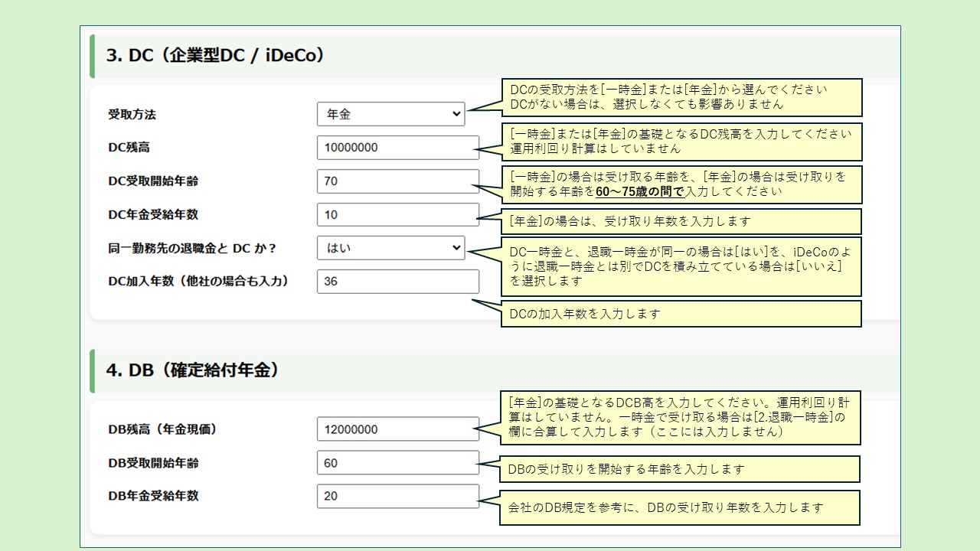Select the callout referencing 会社のDB規定
Screen dimensions: 980x551
pos(680,507)
